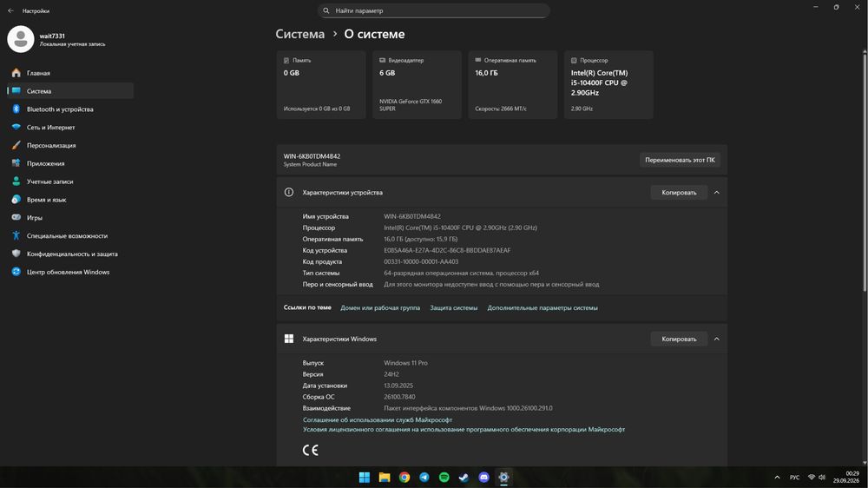Launch Google Chrome from the taskbar
868x488 pixels.
click(404, 478)
